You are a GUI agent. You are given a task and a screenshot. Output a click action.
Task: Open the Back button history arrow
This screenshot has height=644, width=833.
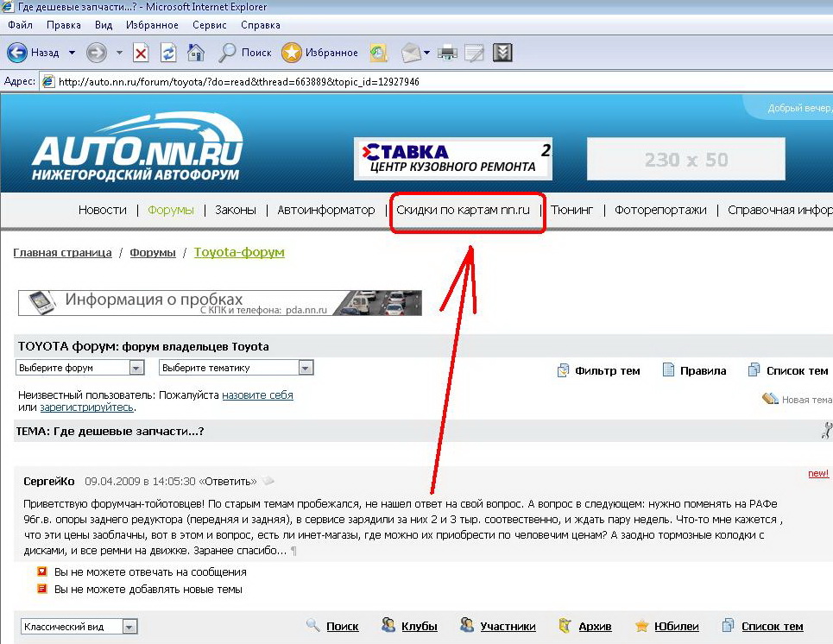click(x=73, y=53)
